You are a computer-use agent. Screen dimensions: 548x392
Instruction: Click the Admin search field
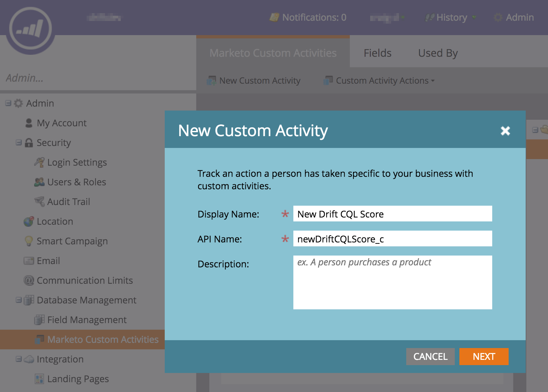coord(98,78)
